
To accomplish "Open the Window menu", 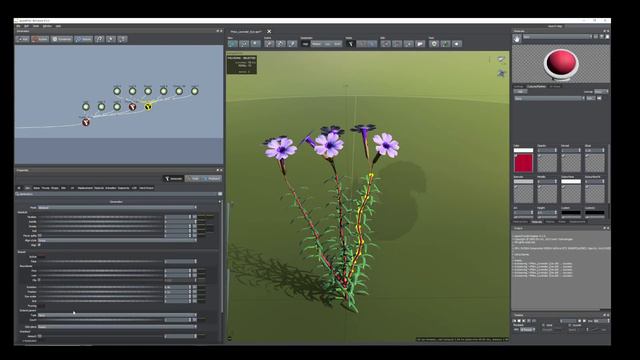I will click(47, 26).
